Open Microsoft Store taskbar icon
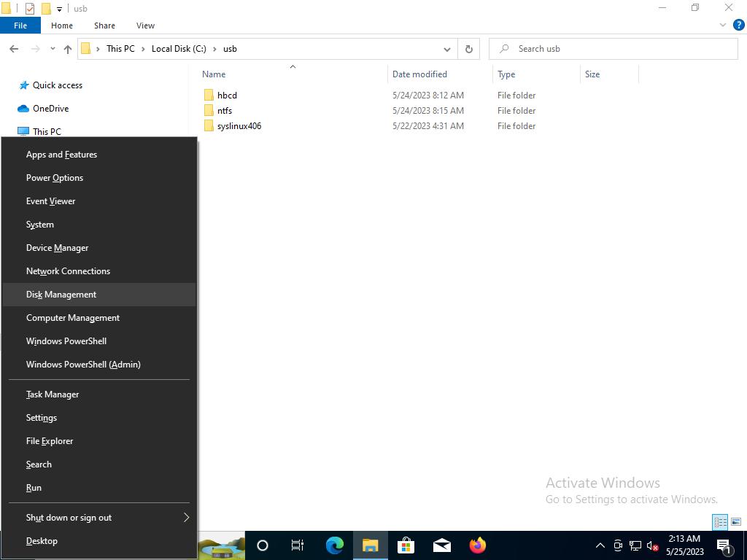Image resolution: width=747 pixels, height=560 pixels. coord(406,545)
